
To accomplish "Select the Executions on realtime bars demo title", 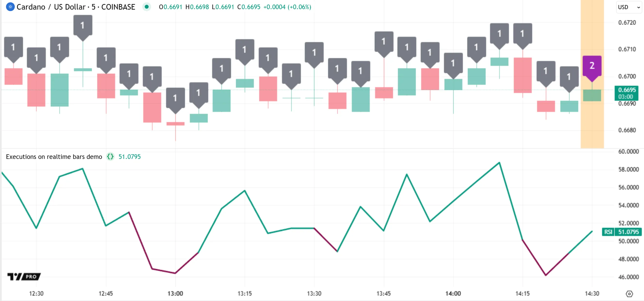I will (x=54, y=157).
